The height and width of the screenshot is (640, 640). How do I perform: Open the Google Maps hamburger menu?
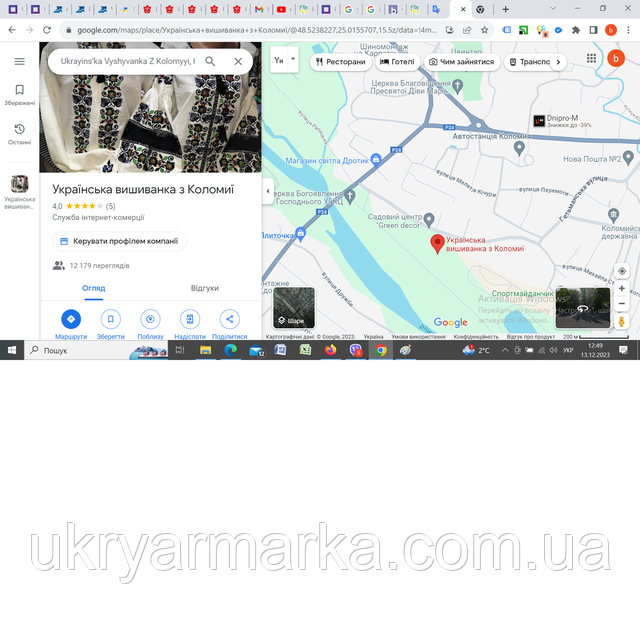coord(20,62)
